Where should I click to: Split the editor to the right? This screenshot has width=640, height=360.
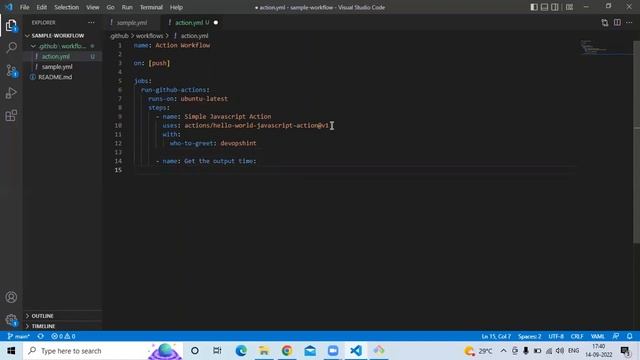617,23
